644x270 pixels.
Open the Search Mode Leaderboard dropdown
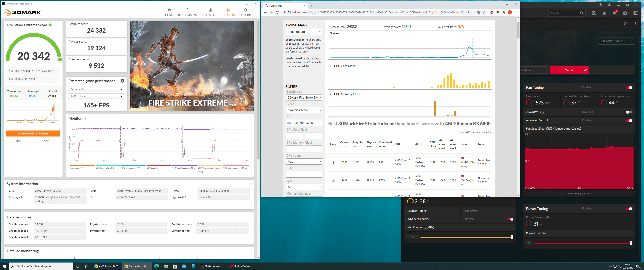click(x=304, y=32)
